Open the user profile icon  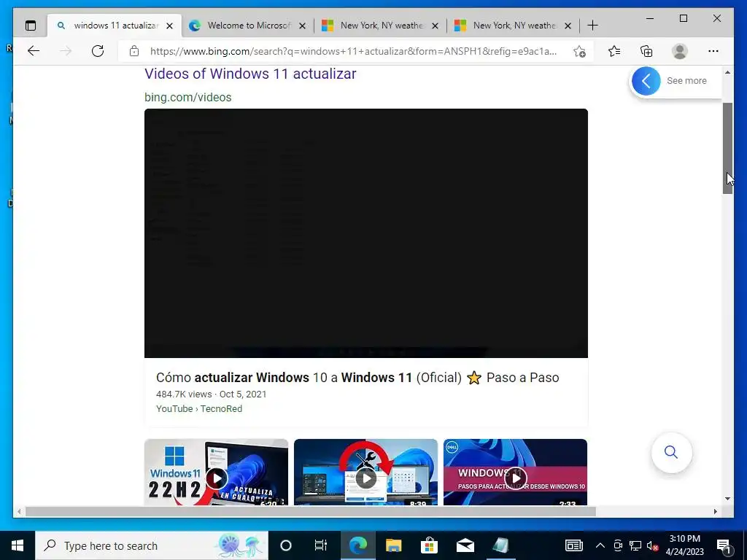(x=680, y=51)
